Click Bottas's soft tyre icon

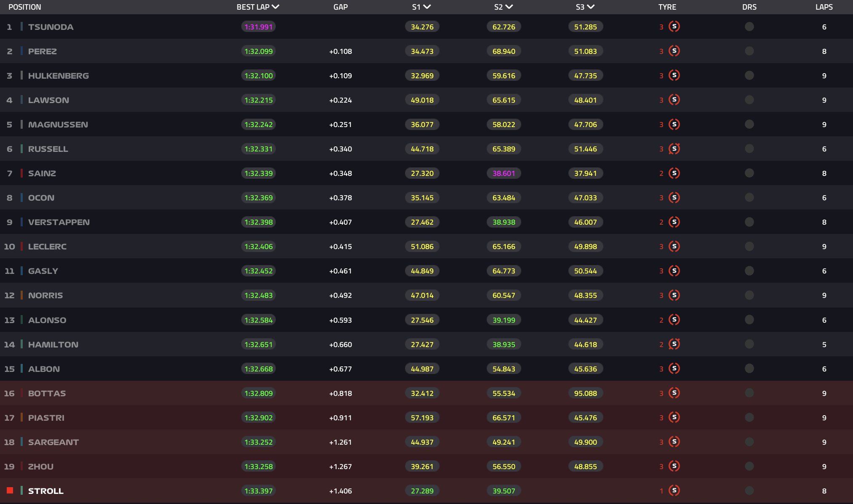tap(674, 393)
